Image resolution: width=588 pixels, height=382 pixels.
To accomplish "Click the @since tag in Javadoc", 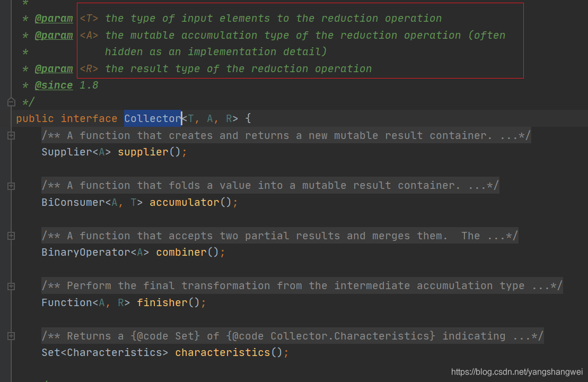I will [54, 85].
